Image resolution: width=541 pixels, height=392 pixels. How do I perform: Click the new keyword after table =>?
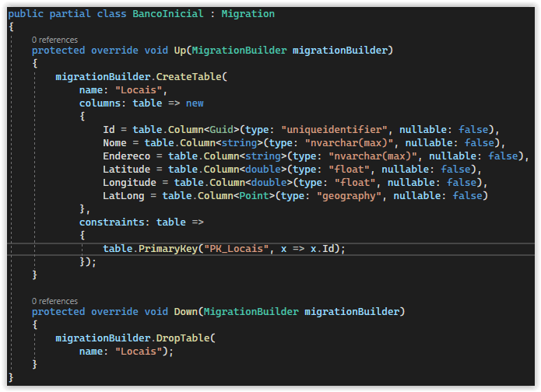195,103
